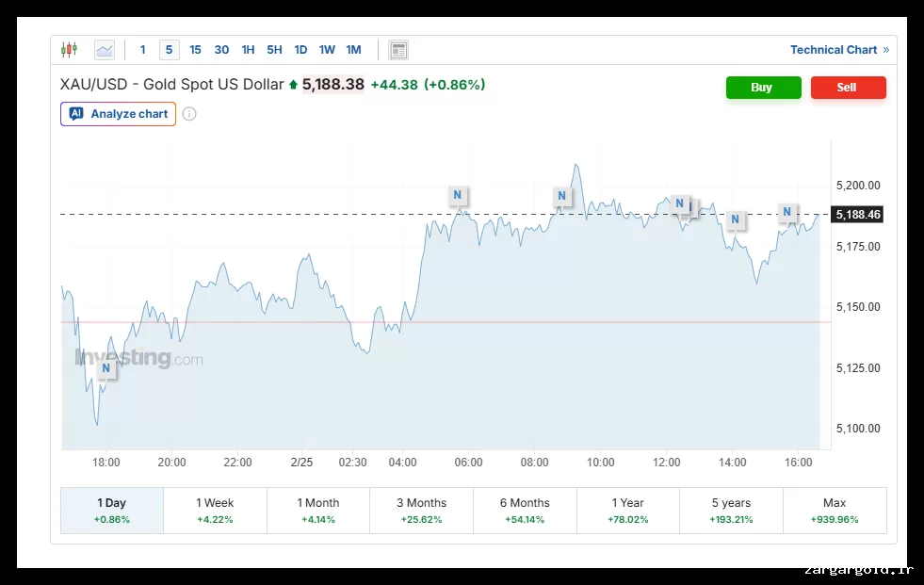Open the news marker near 16:00
Screen dimensions: 924x585
(x=786, y=212)
